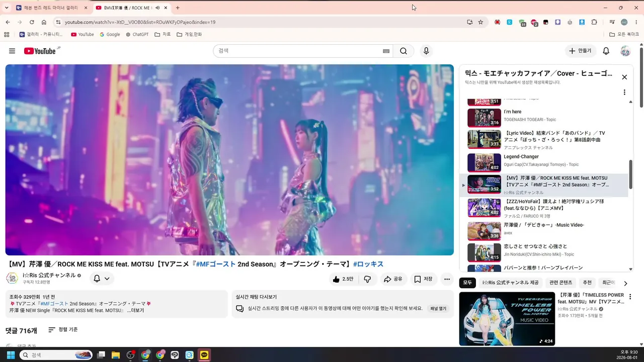Click the install app icon in address bar
Screen dimensions: 644x362
click(469, 22)
